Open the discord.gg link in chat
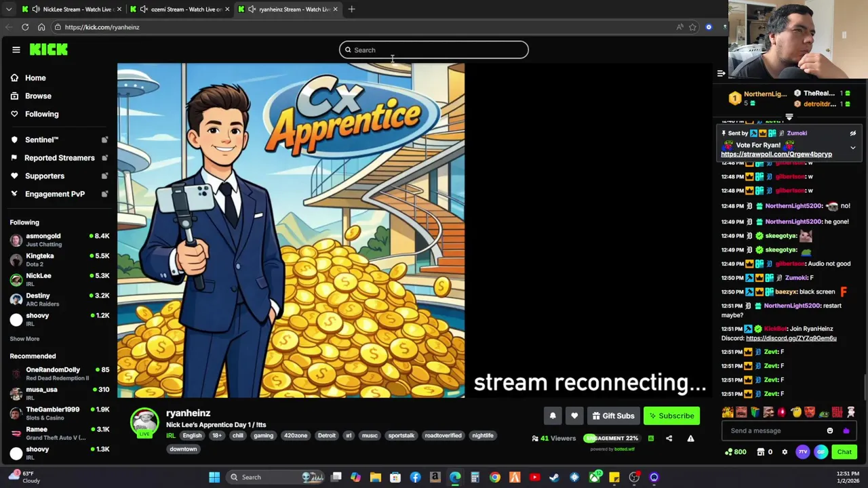 (x=791, y=338)
